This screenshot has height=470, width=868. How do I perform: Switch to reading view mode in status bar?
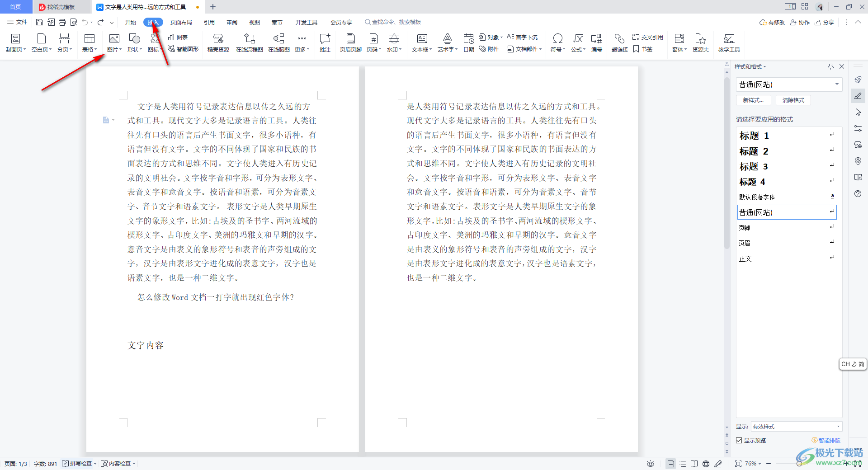694,464
